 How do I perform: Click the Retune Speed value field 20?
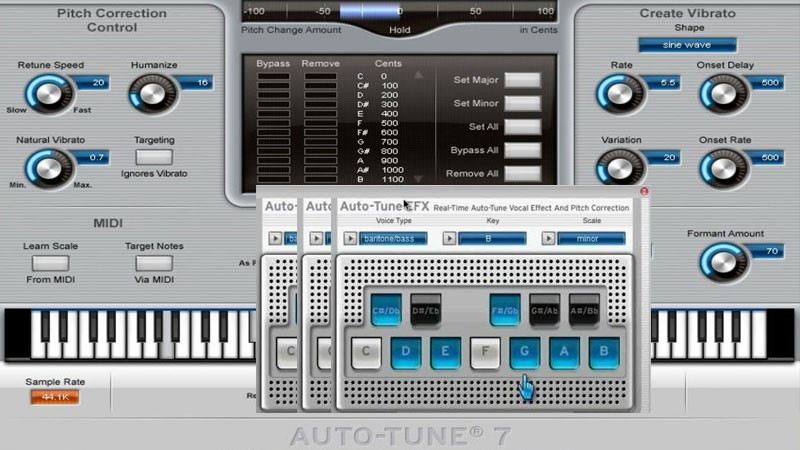click(93, 83)
